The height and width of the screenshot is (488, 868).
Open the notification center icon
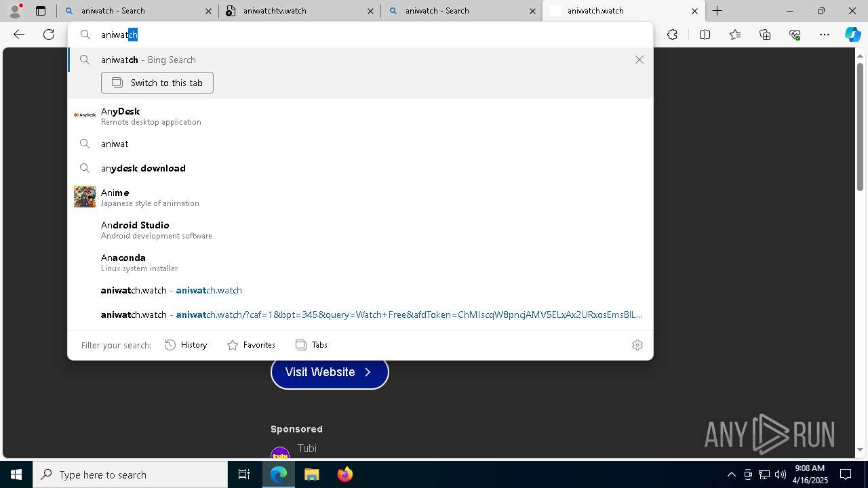[x=846, y=474]
